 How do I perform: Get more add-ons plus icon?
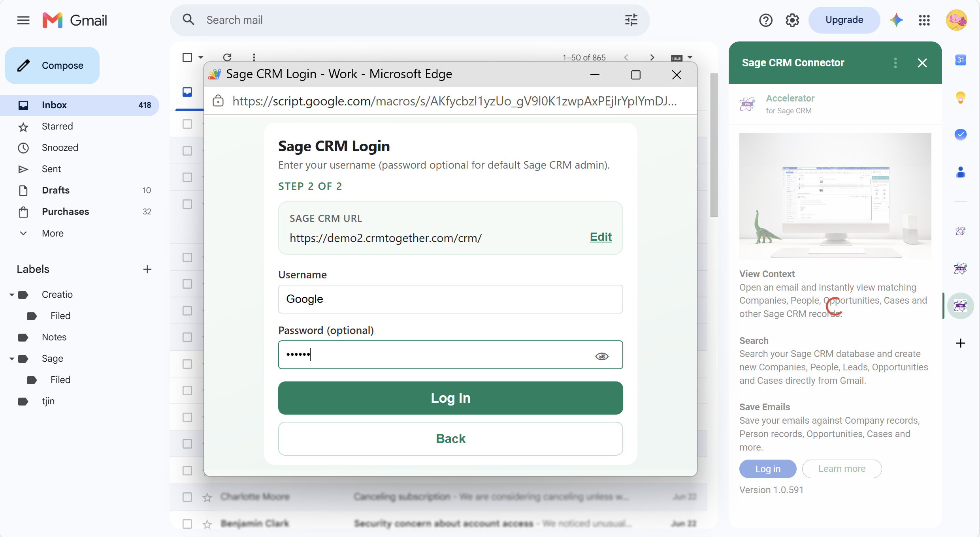[x=961, y=343]
